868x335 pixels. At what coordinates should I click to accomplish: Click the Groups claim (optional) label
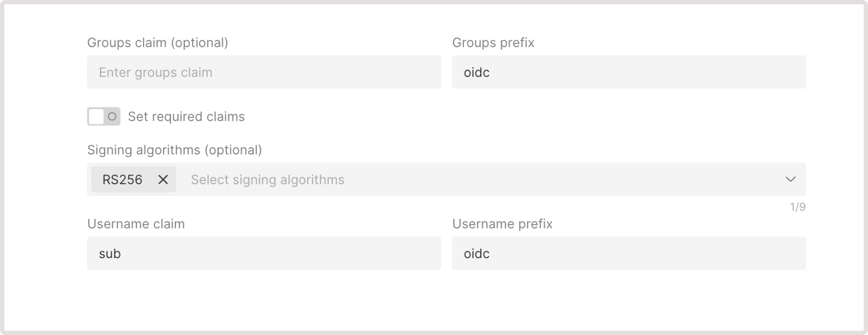click(x=157, y=43)
